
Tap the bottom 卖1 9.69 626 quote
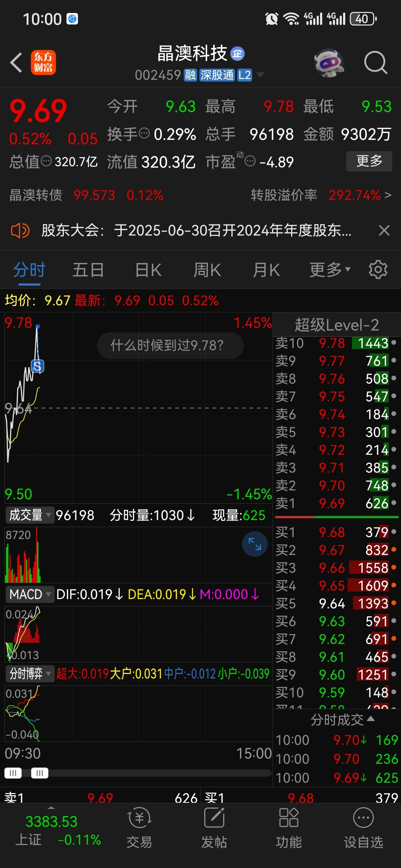click(x=101, y=798)
